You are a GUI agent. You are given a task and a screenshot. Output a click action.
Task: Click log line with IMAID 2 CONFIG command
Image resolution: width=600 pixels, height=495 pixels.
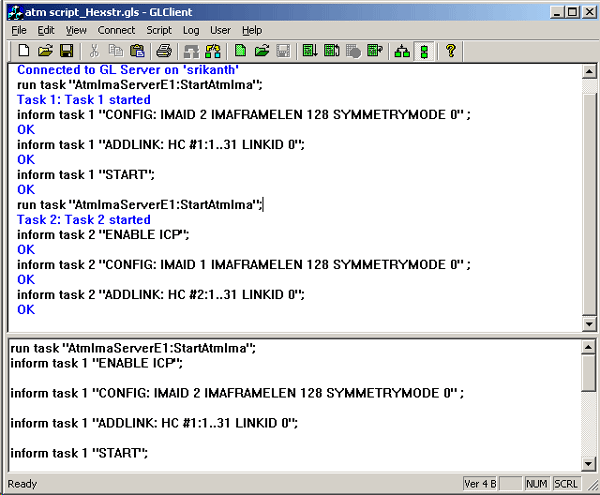pyautogui.click(x=244, y=115)
